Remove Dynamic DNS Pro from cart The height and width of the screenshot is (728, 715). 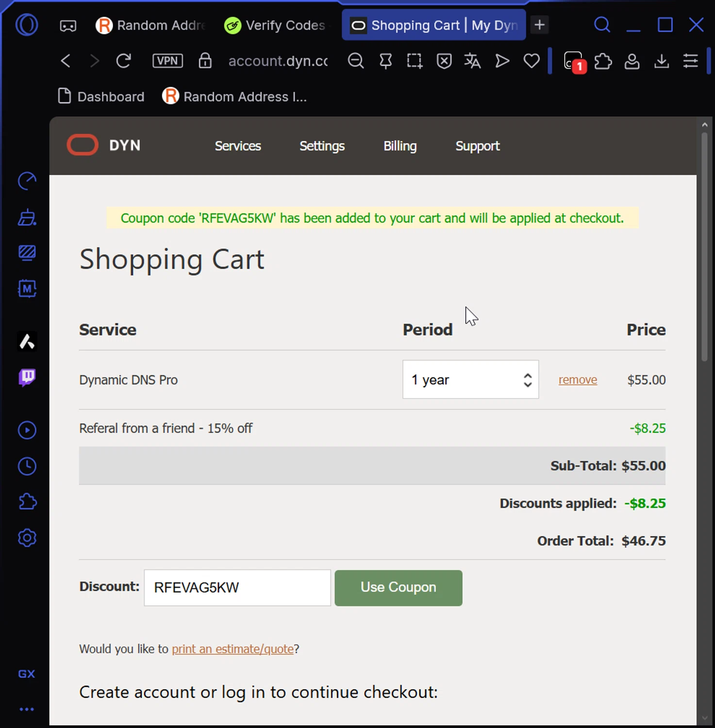pos(578,380)
